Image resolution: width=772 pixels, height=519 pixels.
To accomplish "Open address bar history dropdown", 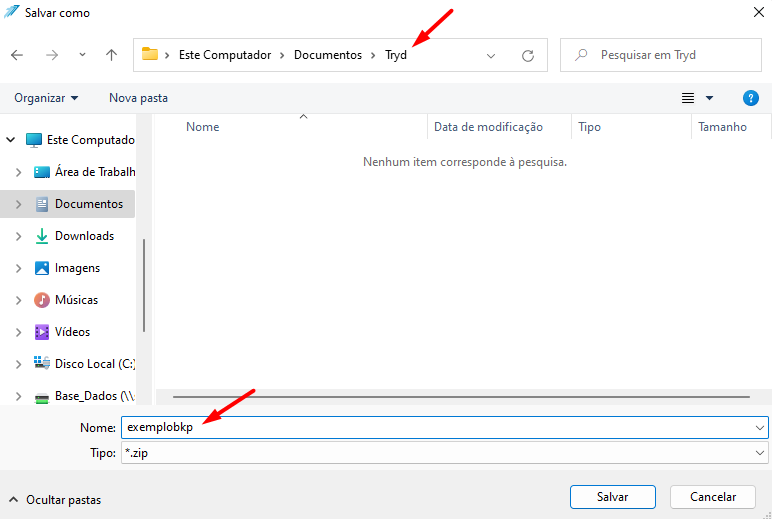I will point(491,56).
